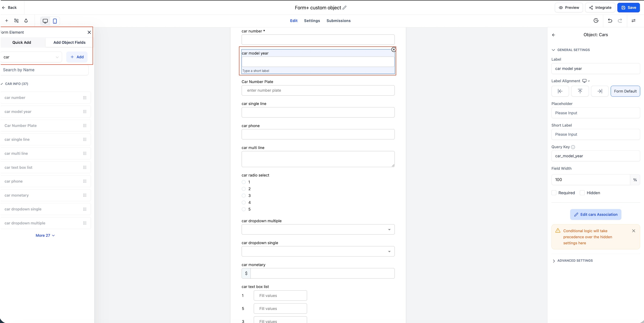This screenshot has height=323, width=644.
Task: Click the Short Label input field
Action: [x=595, y=134]
